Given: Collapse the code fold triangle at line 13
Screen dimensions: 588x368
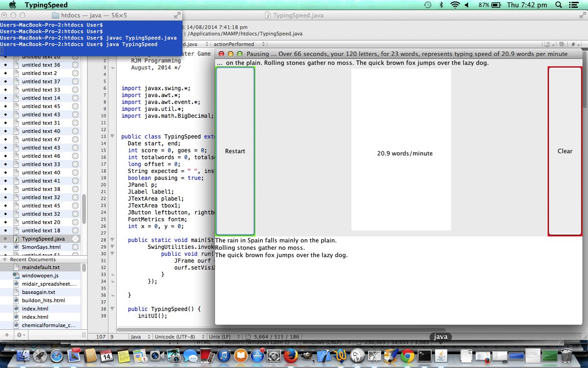Looking at the screenshot, I should [x=113, y=137].
